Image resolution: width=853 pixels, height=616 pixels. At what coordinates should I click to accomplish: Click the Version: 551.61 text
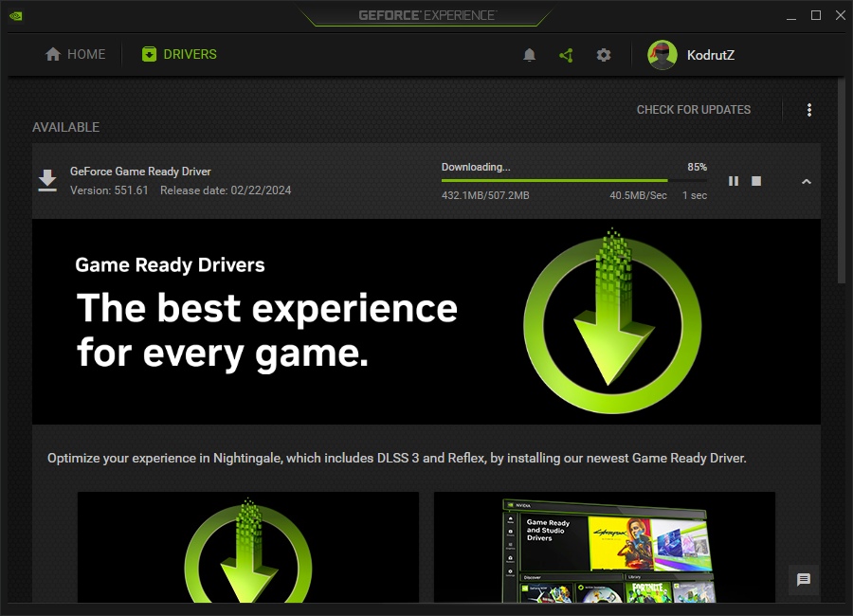pos(109,190)
